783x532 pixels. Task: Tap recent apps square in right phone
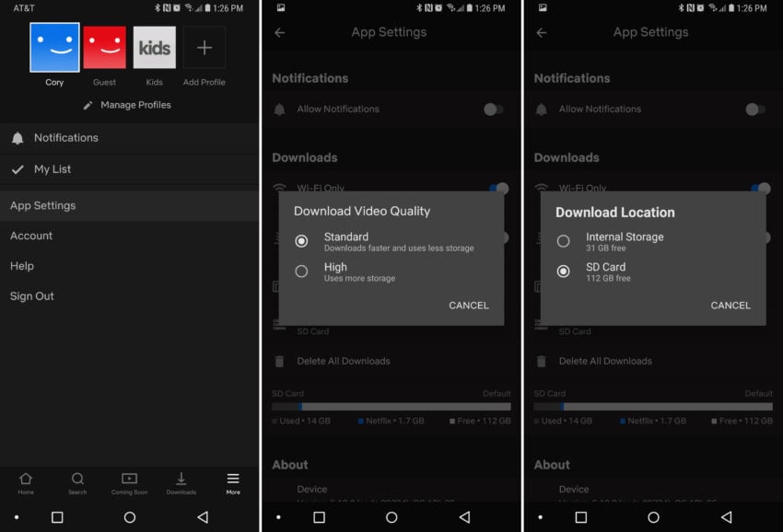click(x=580, y=517)
